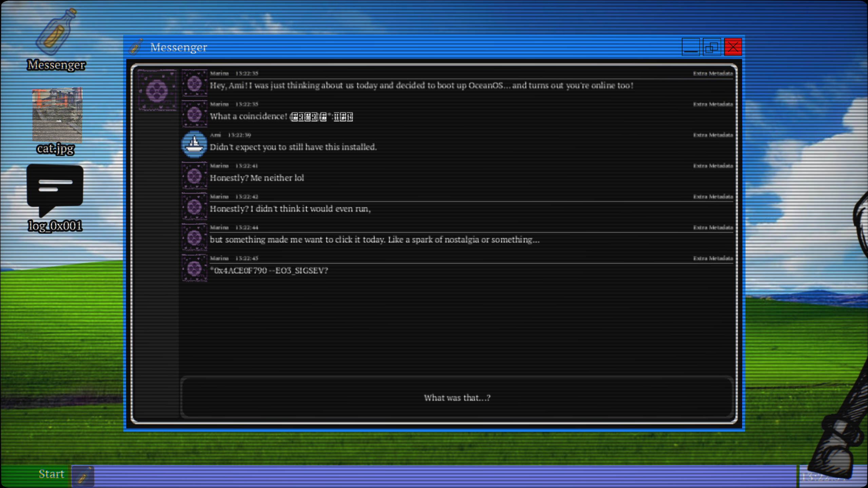Click the Messenger bottle icon in taskbar
This screenshot has height=488, width=868.
83,476
